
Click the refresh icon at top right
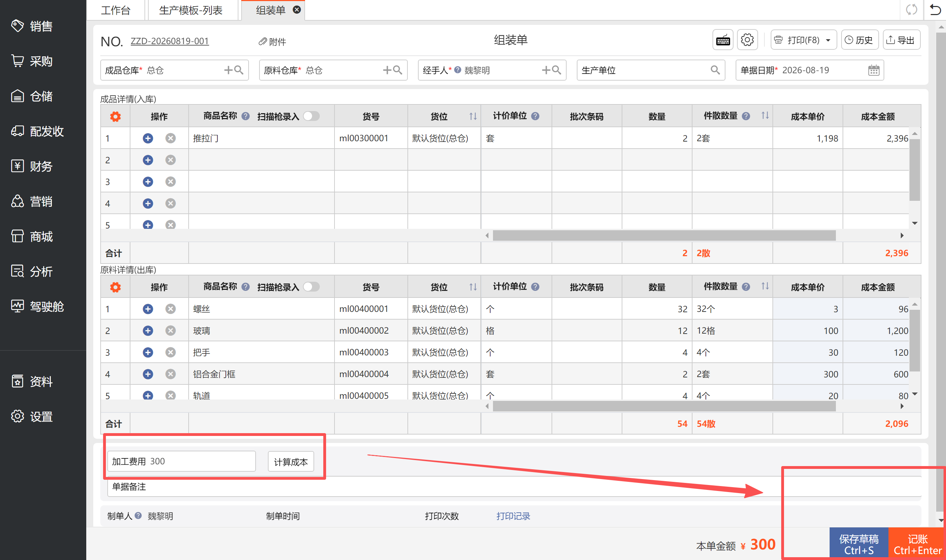(x=911, y=9)
